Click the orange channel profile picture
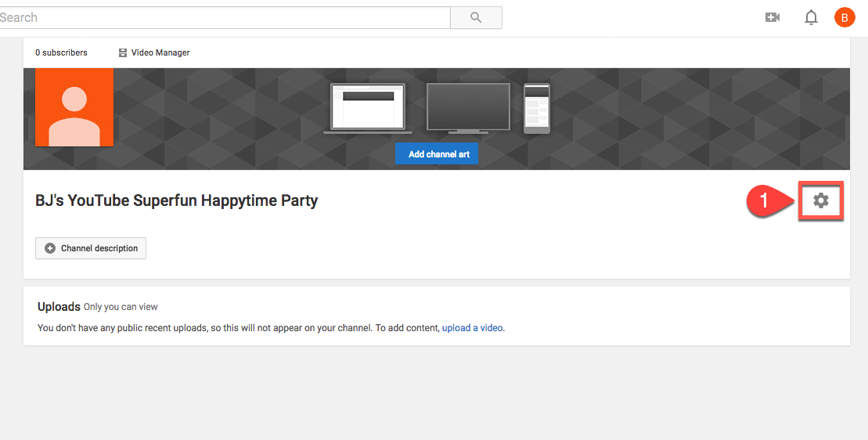Image resolution: width=868 pixels, height=440 pixels. tap(74, 107)
